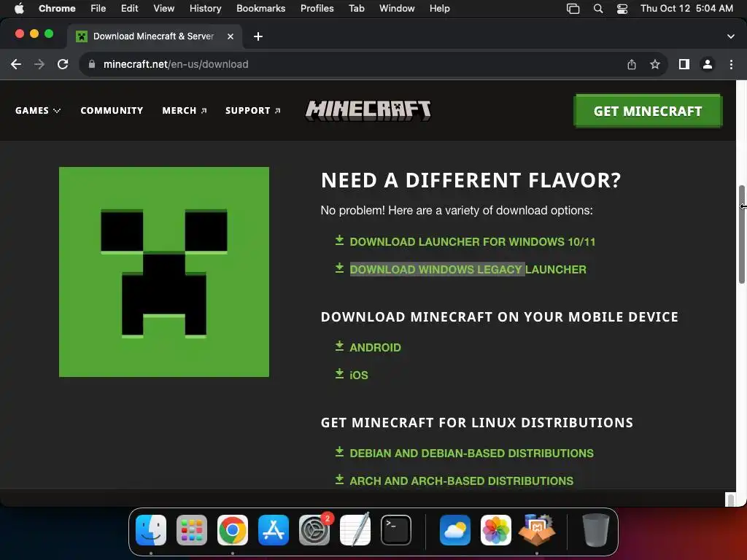Image resolution: width=747 pixels, height=560 pixels.
Task: Open the SUPPORT external link
Action: pos(253,111)
